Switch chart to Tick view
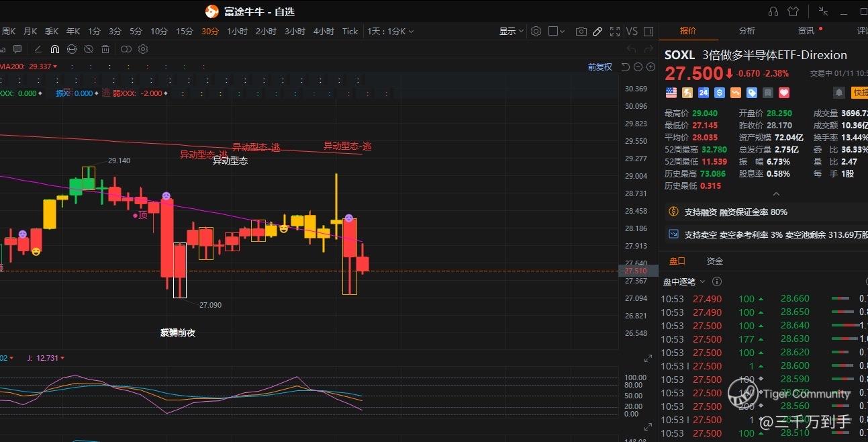This screenshot has height=442, width=868. coord(350,31)
